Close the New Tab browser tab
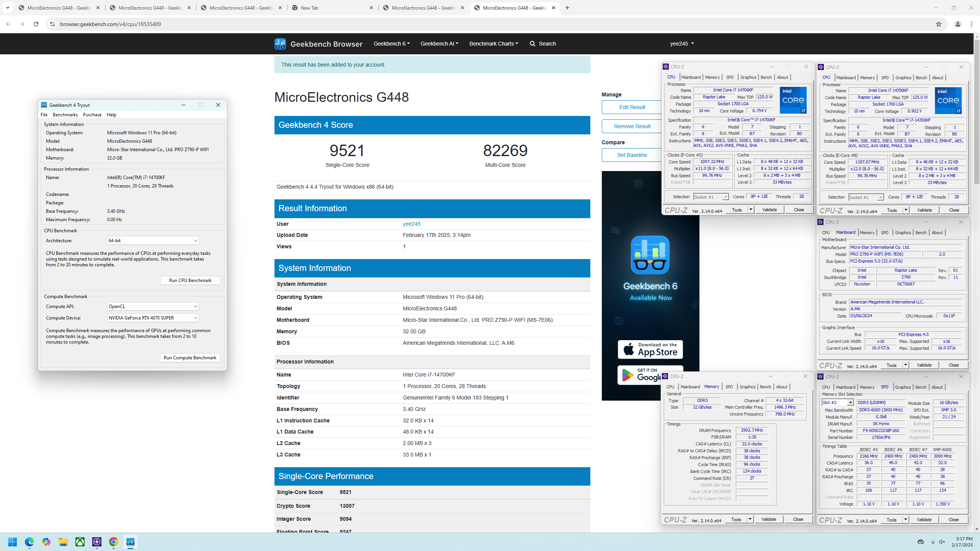Screen dimensions: 980x551 pos(371,8)
